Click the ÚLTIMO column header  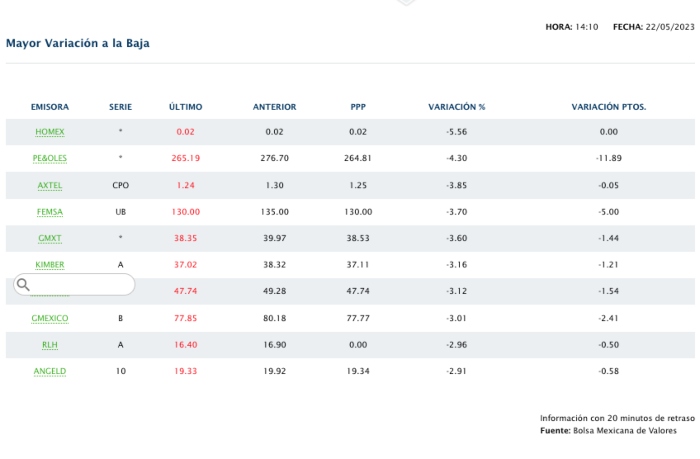[185, 106]
